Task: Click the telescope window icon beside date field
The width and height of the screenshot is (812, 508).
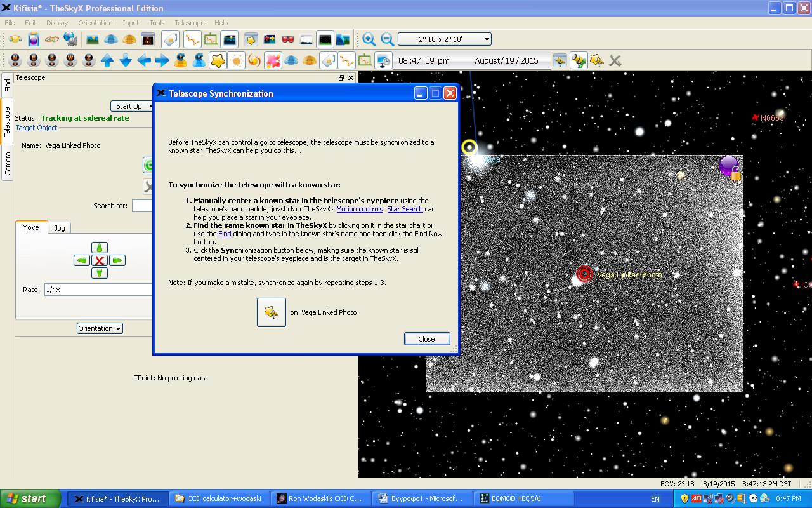Action: point(560,60)
